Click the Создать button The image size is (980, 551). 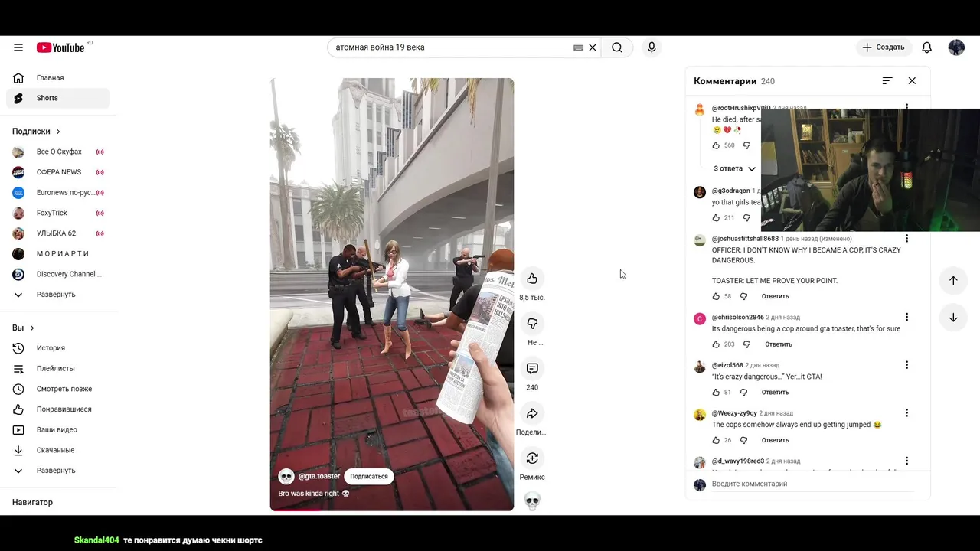pyautogui.click(x=884, y=47)
